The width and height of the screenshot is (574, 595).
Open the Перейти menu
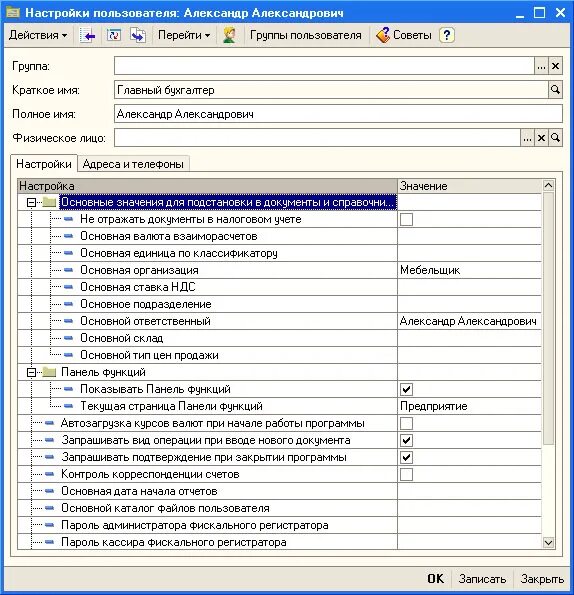[184, 35]
